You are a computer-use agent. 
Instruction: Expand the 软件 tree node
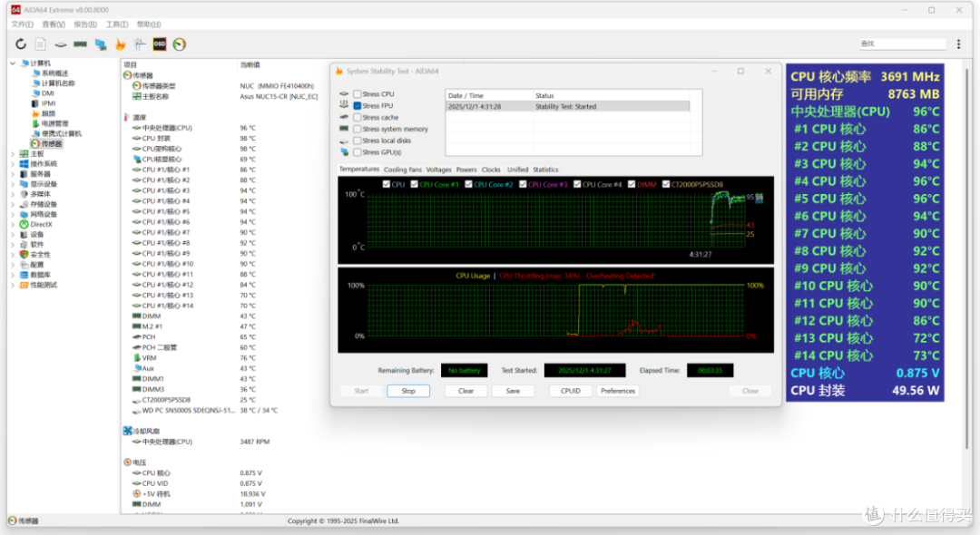click(13, 245)
